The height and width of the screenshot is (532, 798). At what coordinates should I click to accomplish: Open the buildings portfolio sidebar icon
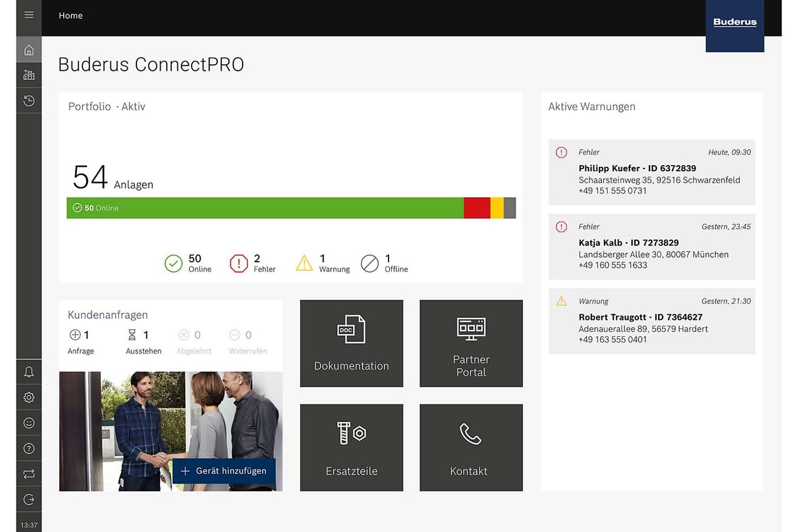tap(29, 75)
